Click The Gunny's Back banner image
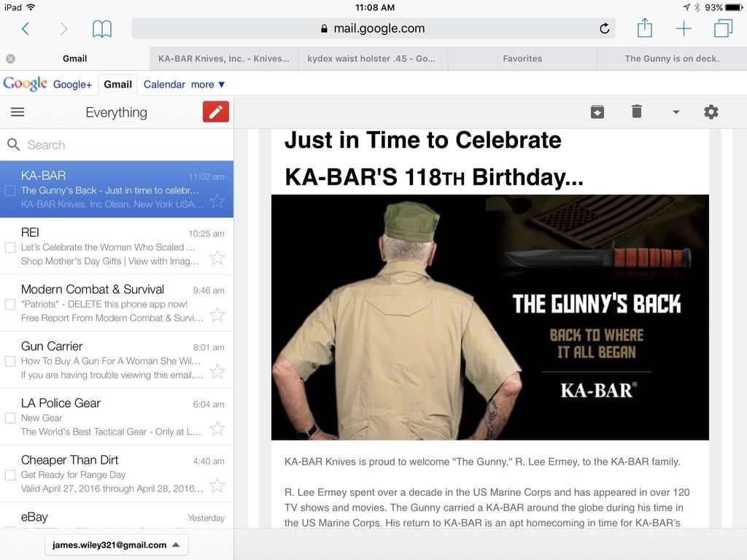The height and width of the screenshot is (560, 747). (489, 317)
